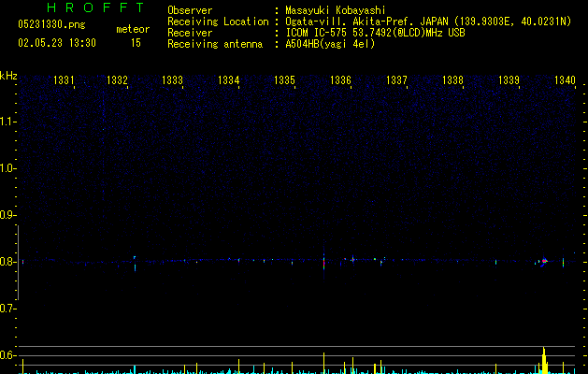Click the 1333 time axis marker
588x374 pixels.
(x=173, y=79)
